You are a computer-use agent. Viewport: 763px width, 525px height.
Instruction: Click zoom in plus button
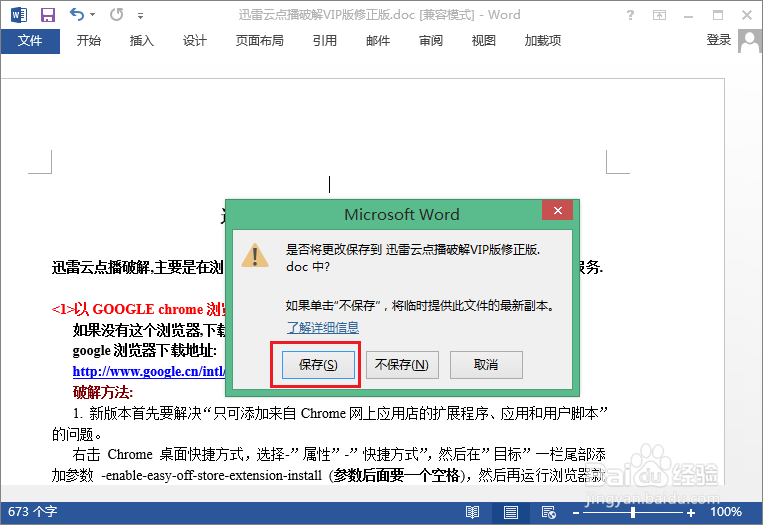(x=691, y=513)
